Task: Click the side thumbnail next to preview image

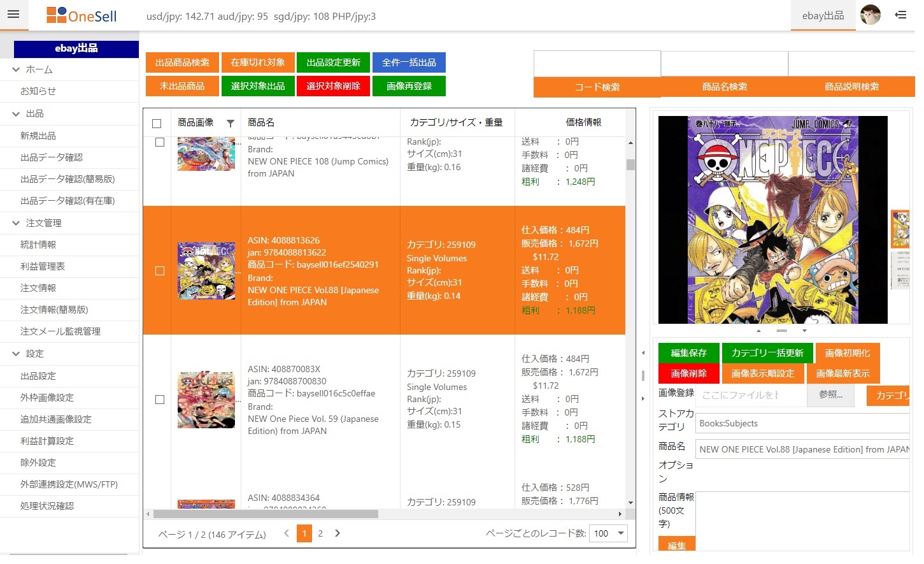Action: [900, 229]
